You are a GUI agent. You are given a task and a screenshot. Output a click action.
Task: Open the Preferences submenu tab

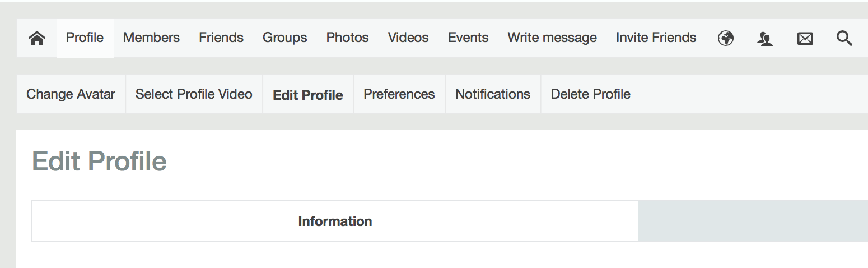point(399,94)
